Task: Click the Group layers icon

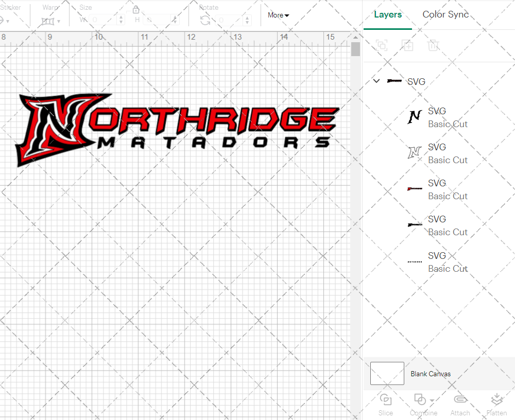Action: (382, 45)
